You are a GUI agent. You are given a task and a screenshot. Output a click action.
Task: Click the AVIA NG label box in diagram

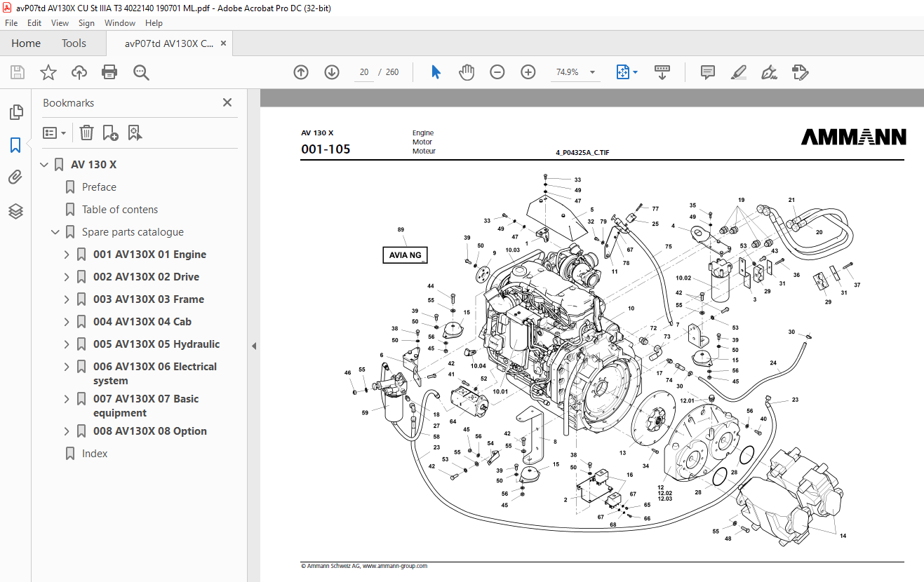[406, 255]
